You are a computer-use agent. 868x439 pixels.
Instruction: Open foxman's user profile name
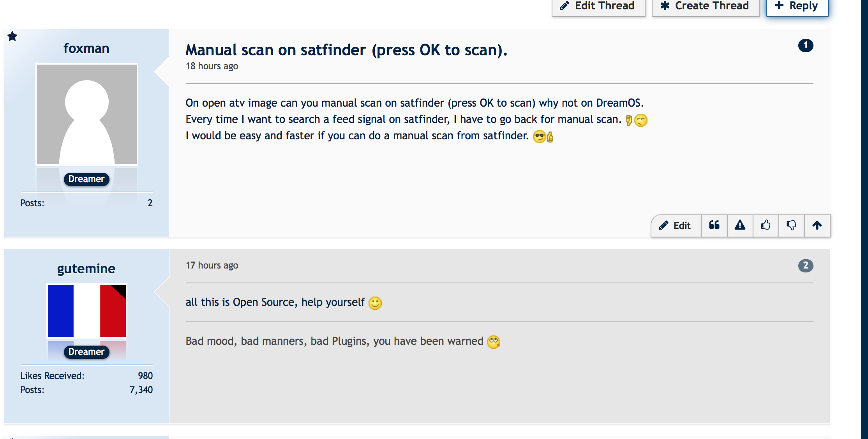[86, 49]
